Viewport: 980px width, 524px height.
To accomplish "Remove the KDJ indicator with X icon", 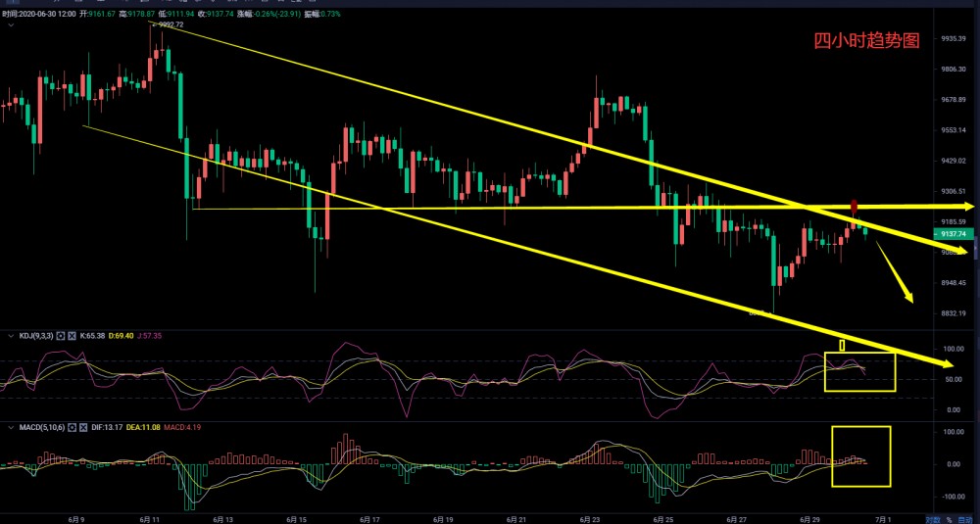I will pos(73,336).
